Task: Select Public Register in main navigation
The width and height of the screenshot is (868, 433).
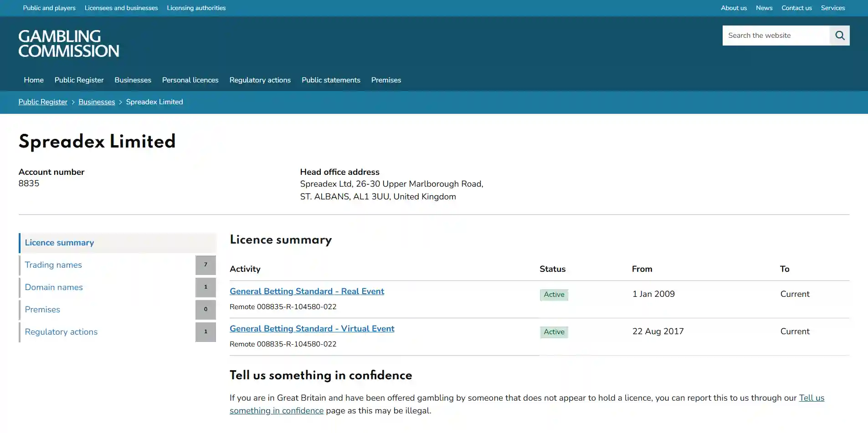Action: point(79,80)
